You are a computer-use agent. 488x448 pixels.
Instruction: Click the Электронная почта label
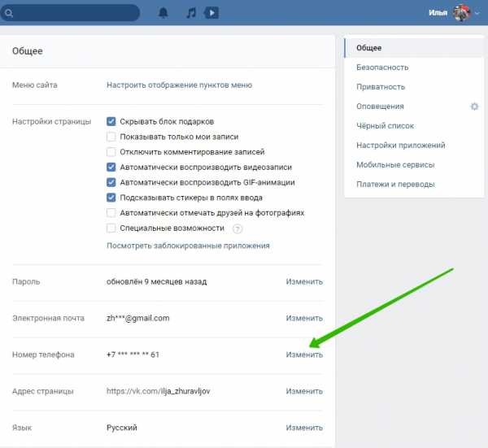(x=48, y=318)
